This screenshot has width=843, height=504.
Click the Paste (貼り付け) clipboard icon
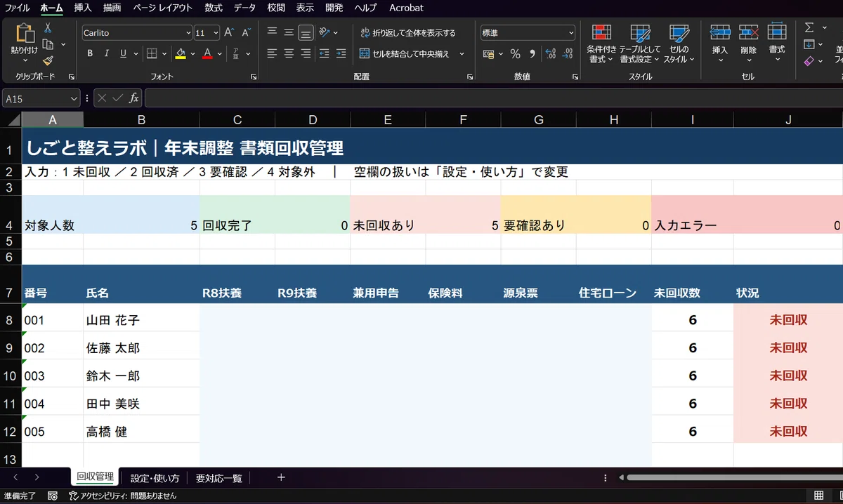[x=25, y=34]
